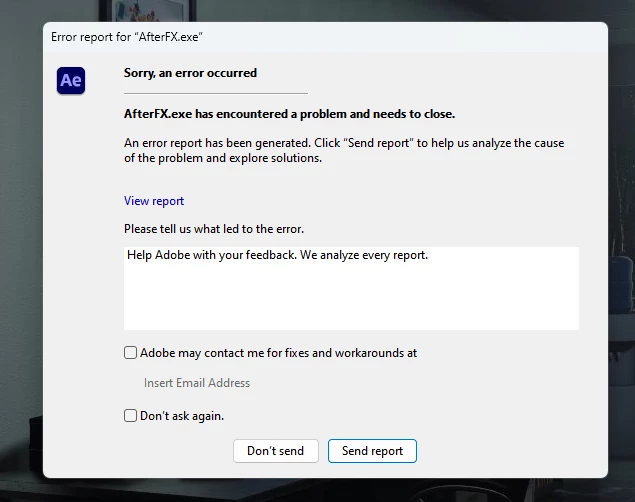Image resolution: width=635 pixels, height=502 pixels.
Task: Focus the feedback text box about the error
Action: pos(351,288)
